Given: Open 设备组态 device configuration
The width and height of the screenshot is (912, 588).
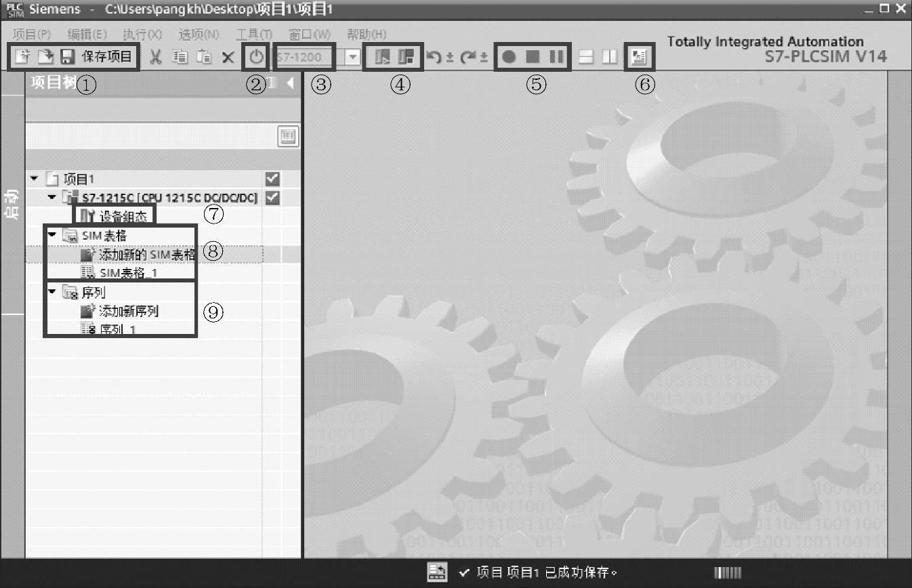Looking at the screenshot, I should pyautogui.click(x=125, y=216).
